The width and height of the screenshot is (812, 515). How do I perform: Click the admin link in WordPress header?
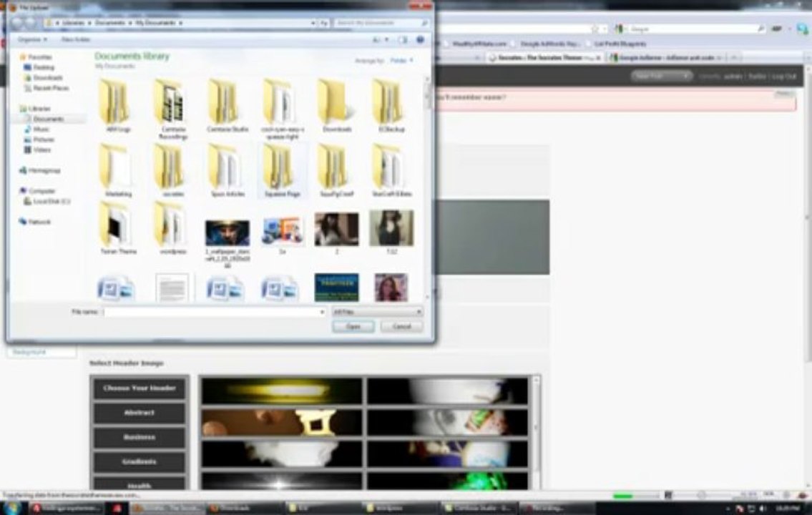(733, 76)
